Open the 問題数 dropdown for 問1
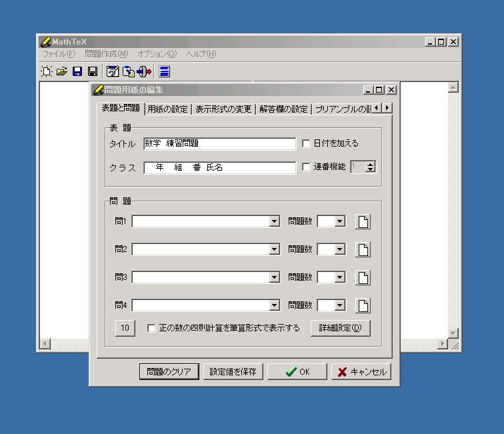The image size is (504, 434). click(340, 221)
